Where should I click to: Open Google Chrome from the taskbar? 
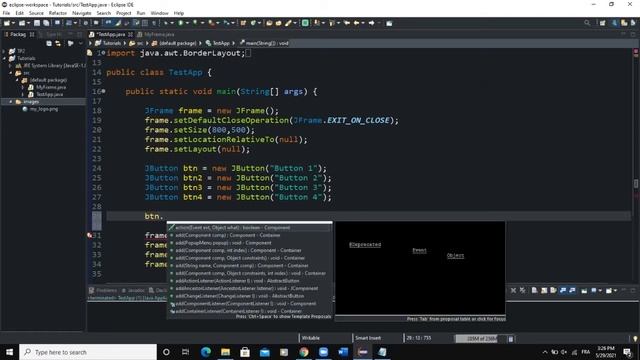click(304, 352)
